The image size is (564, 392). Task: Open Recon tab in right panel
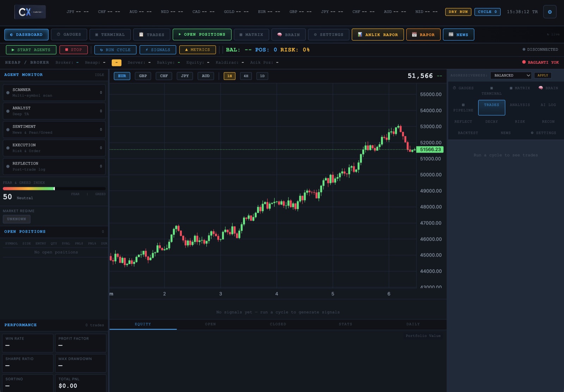coord(548,122)
